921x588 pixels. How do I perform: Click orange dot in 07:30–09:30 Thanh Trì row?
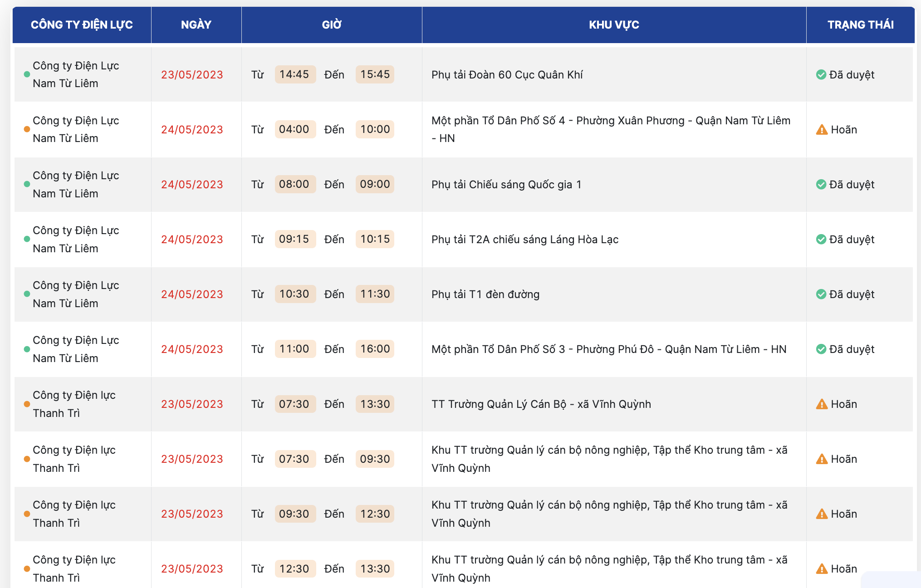(x=27, y=459)
